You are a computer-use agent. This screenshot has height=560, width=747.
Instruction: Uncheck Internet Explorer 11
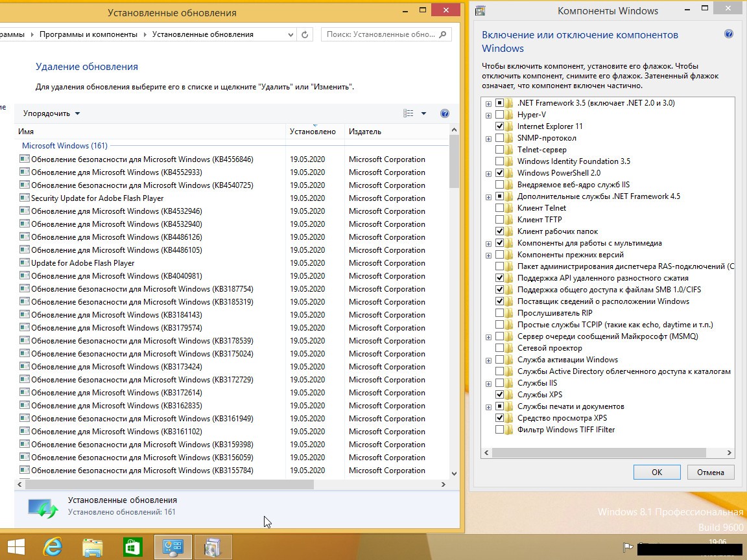pos(499,126)
